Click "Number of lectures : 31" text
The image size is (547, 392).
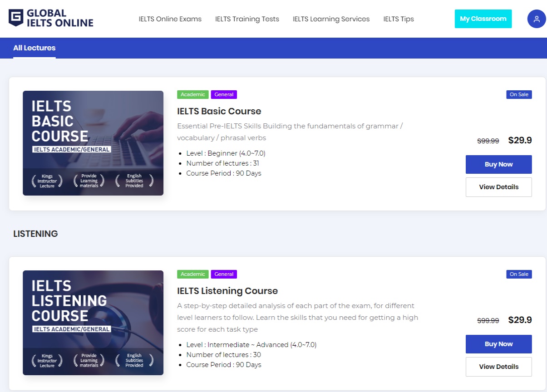click(x=223, y=163)
